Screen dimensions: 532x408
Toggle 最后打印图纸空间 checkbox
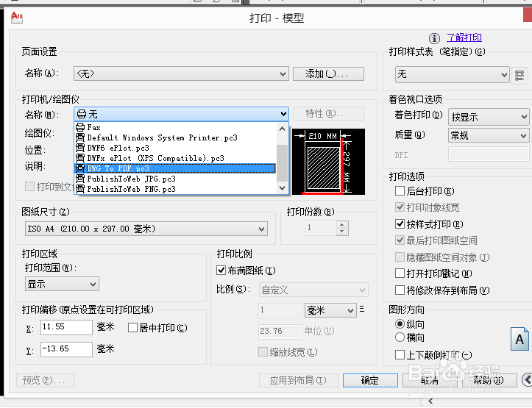(x=400, y=240)
